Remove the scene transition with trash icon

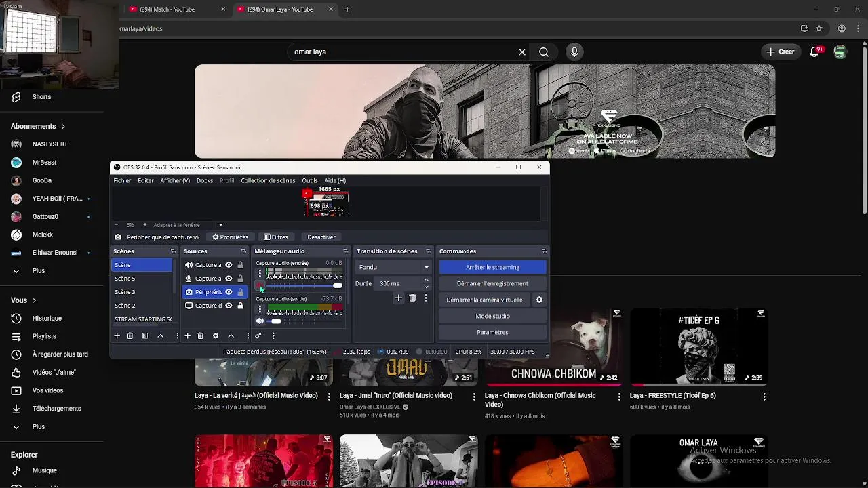pos(412,298)
